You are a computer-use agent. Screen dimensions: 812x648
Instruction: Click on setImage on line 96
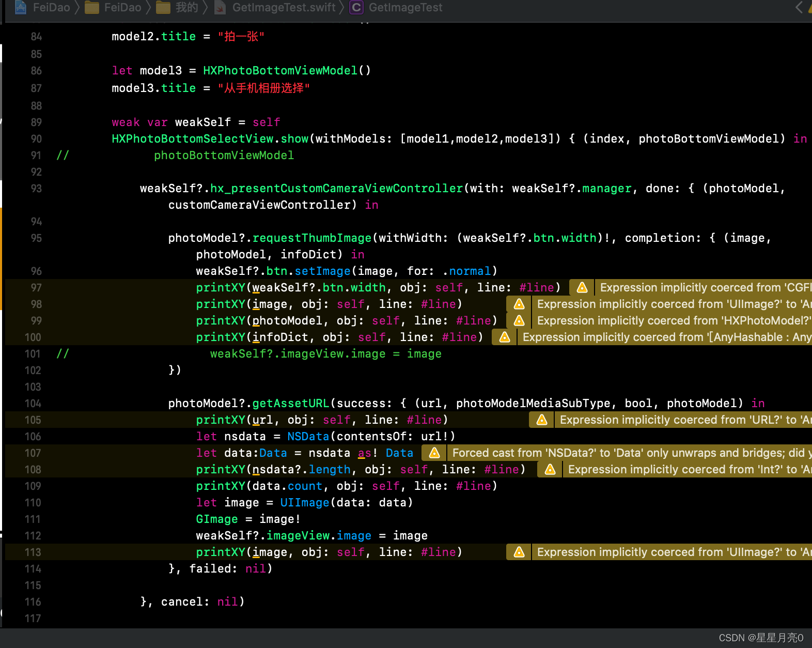coord(323,271)
